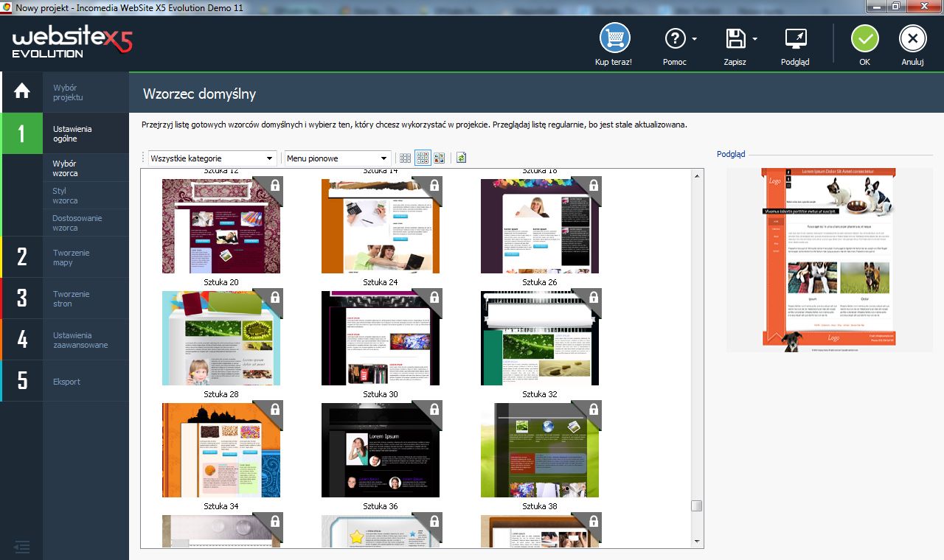Viewport: 944px width, 560px height.
Task: Collapse sidebar using bottom-left arrow icon
Action: coord(21,547)
